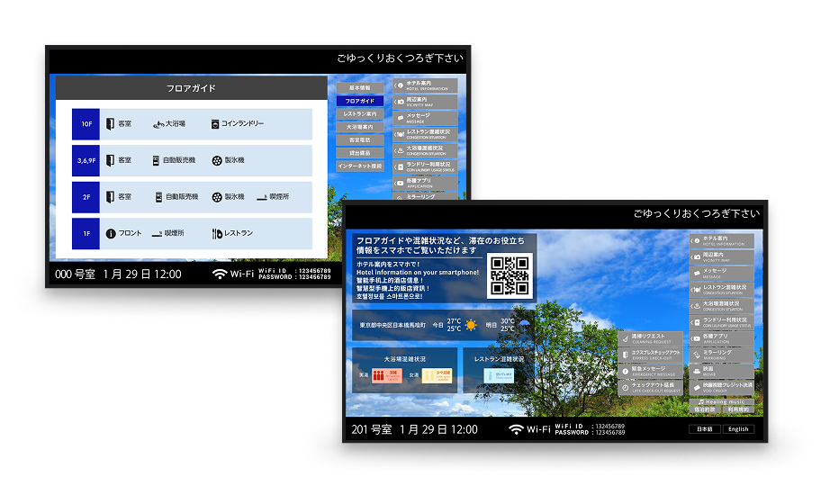Click the QR code for smartphone hotel info
Screen dimensions: 821x504
tap(510, 275)
